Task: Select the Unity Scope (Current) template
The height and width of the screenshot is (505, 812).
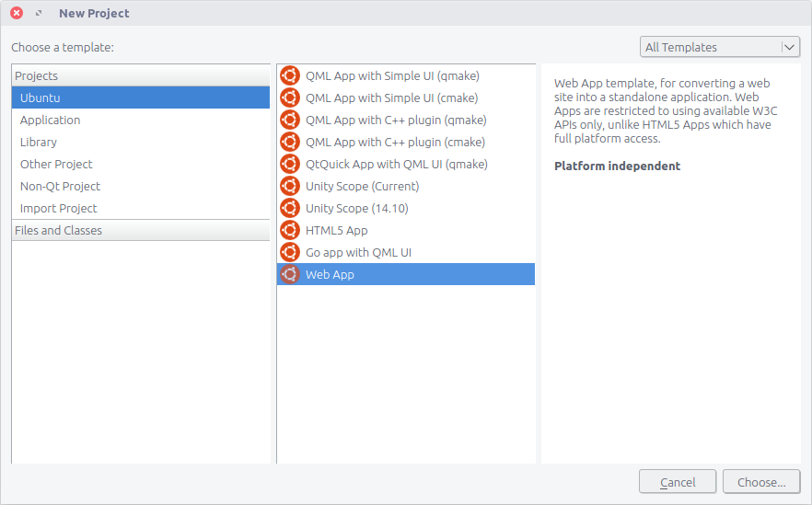Action: click(406, 186)
